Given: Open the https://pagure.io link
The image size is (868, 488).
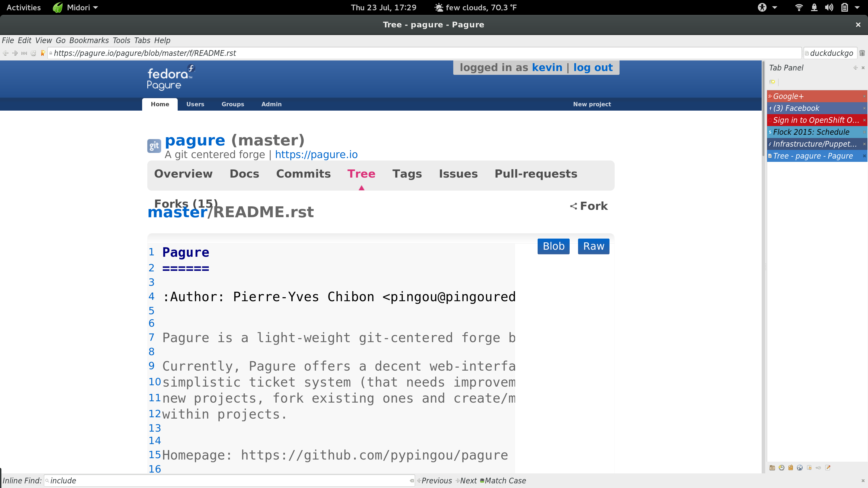Looking at the screenshot, I should pyautogui.click(x=316, y=155).
